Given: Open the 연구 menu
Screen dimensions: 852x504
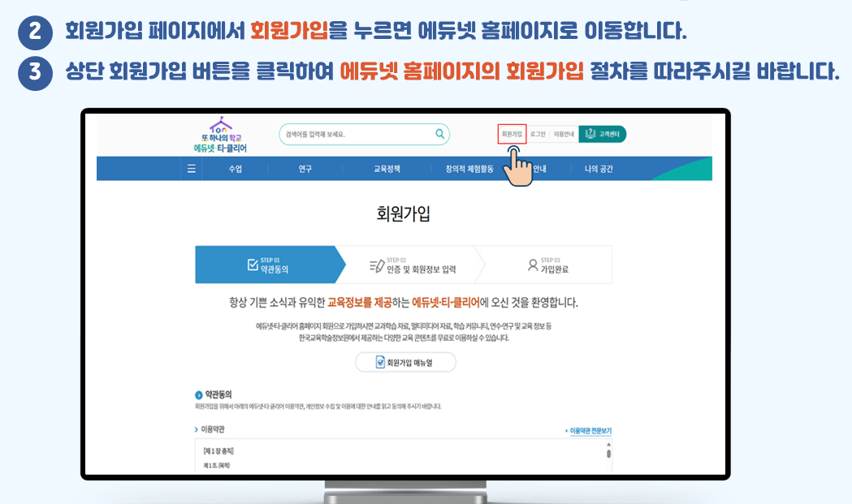Looking at the screenshot, I should coord(305,169).
